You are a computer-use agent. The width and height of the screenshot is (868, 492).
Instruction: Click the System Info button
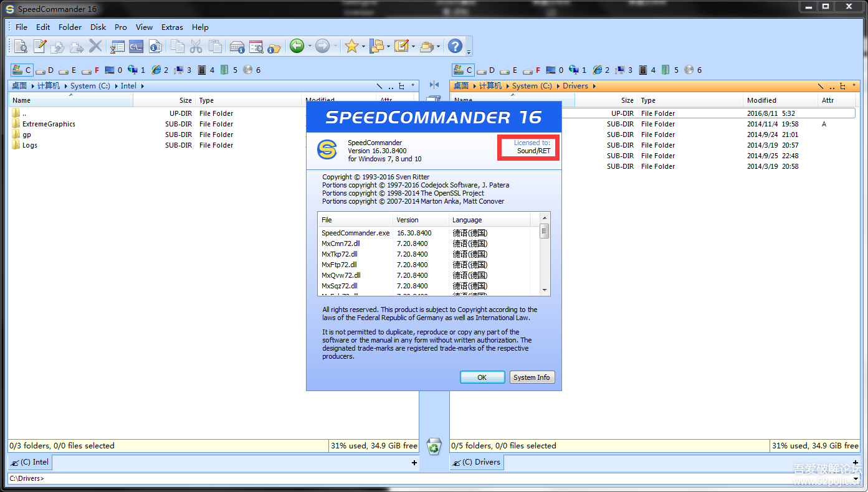click(x=532, y=377)
